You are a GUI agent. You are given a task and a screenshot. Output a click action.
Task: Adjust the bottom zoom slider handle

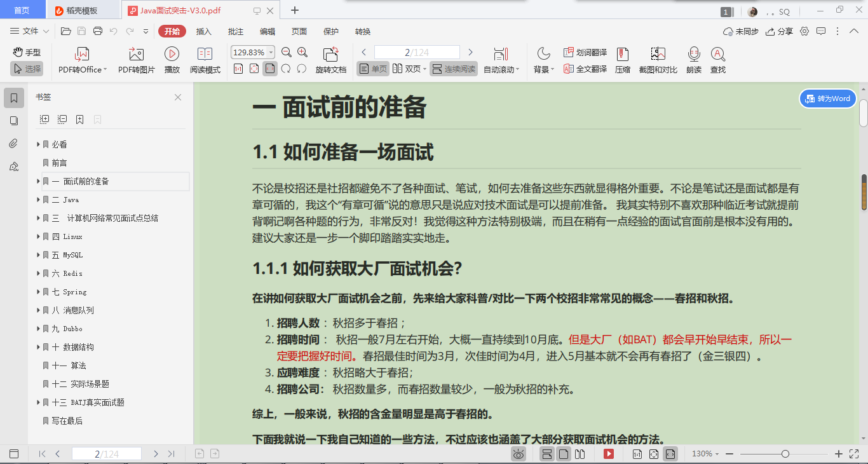[785, 454]
